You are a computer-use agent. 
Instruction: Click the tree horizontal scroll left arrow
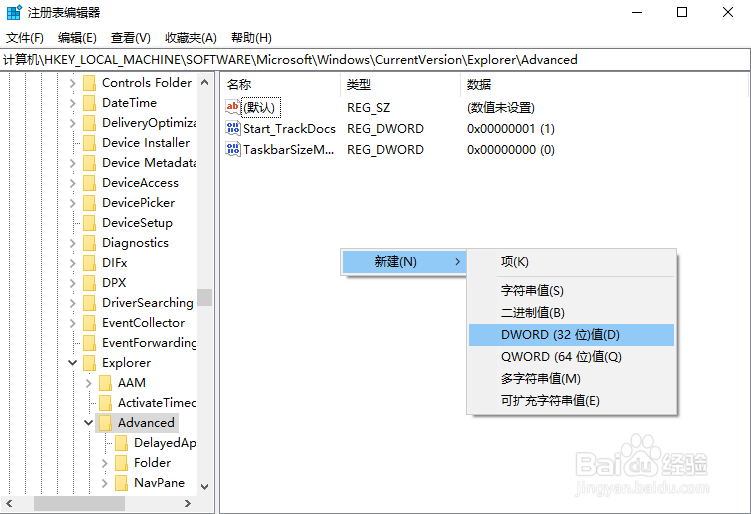pyautogui.click(x=9, y=503)
